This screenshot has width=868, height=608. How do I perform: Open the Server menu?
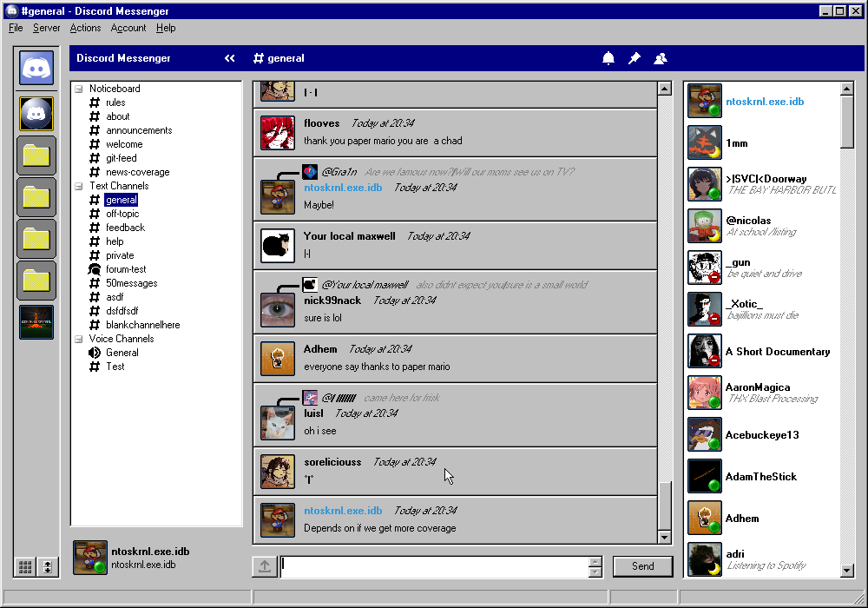pos(47,28)
